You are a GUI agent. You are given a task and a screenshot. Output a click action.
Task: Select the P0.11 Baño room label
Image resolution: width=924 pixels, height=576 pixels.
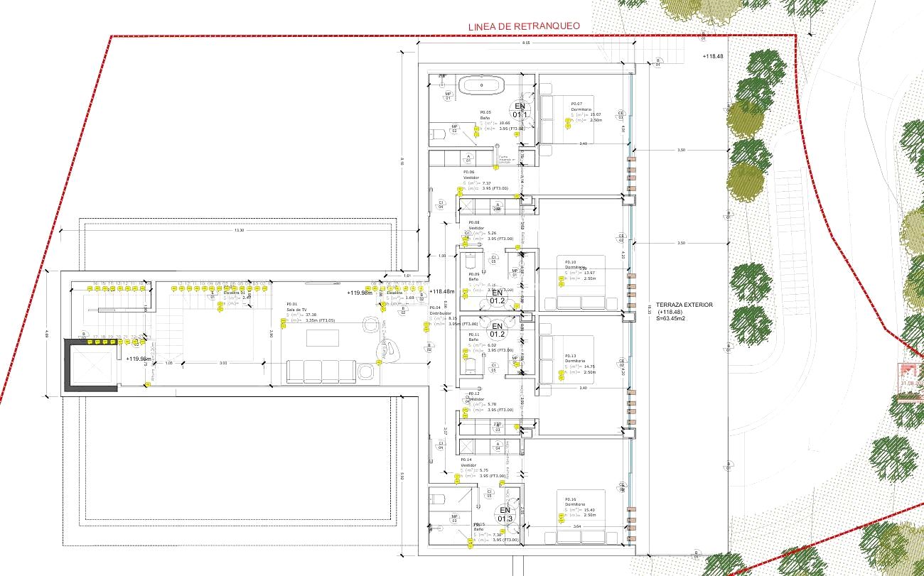tap(475, 337)
